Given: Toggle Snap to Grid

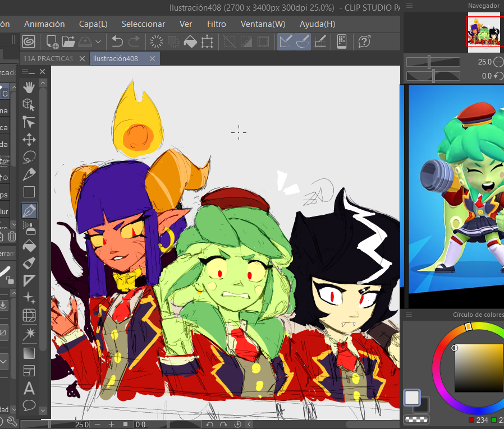Looking at the screenshot, I should pos(320,41).
